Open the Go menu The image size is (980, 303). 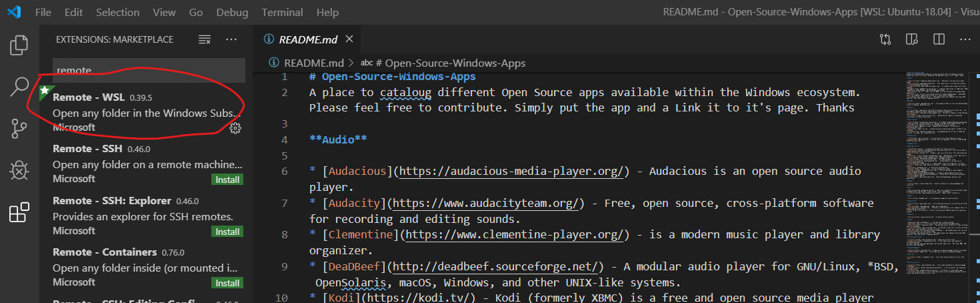pos(196,12)
